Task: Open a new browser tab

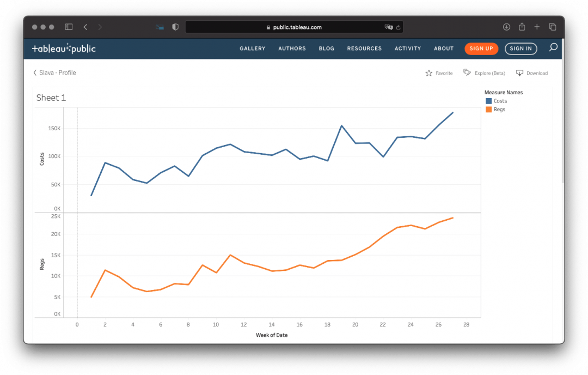Action: [x=537, y=27]
